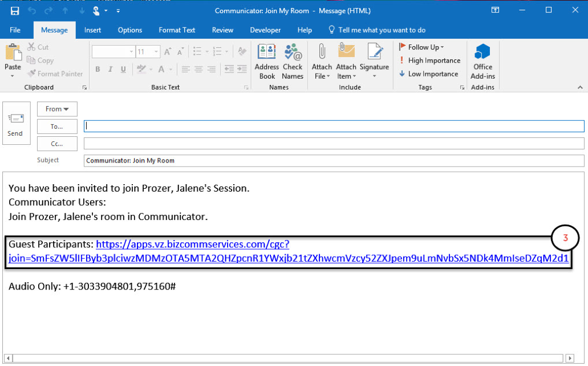Click the Send button
Viewport: 588px width, 366px height.
tap(16, 123)
